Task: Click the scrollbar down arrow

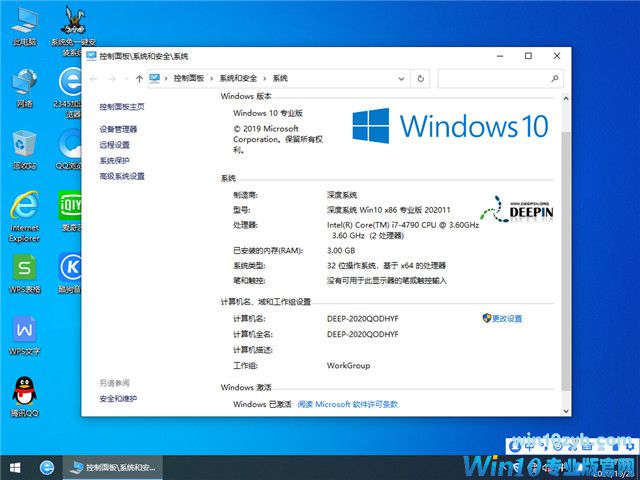Action: pyautogui.click(x=566, y=411)
